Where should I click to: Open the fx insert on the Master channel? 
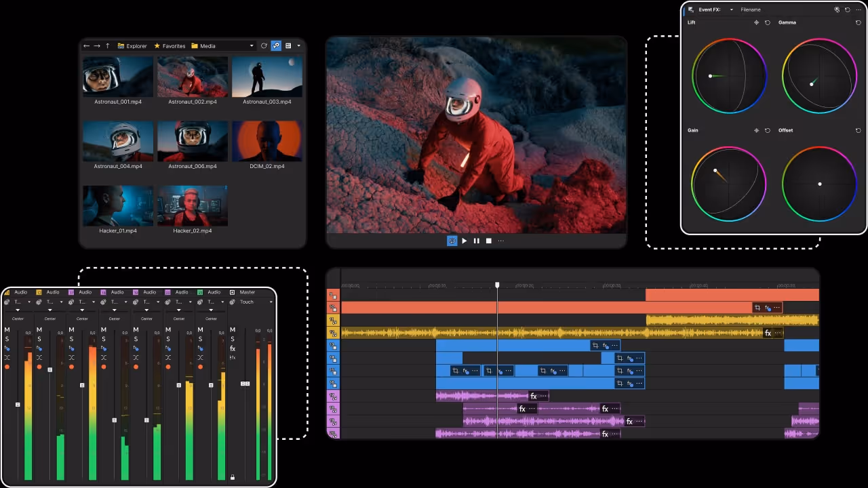coord(233,348)
